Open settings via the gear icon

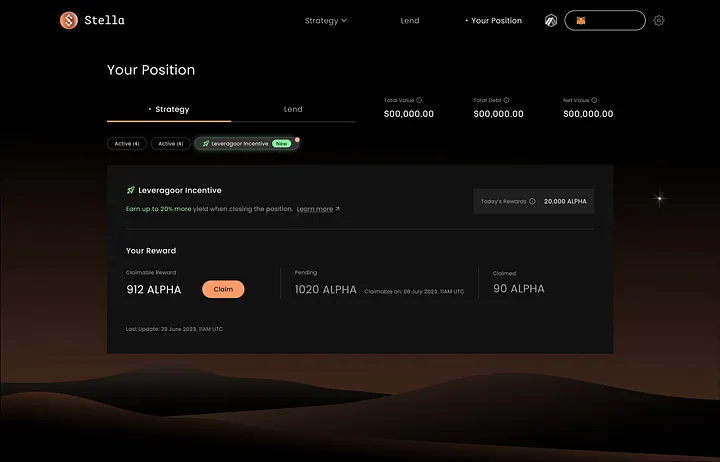[659, 20]
